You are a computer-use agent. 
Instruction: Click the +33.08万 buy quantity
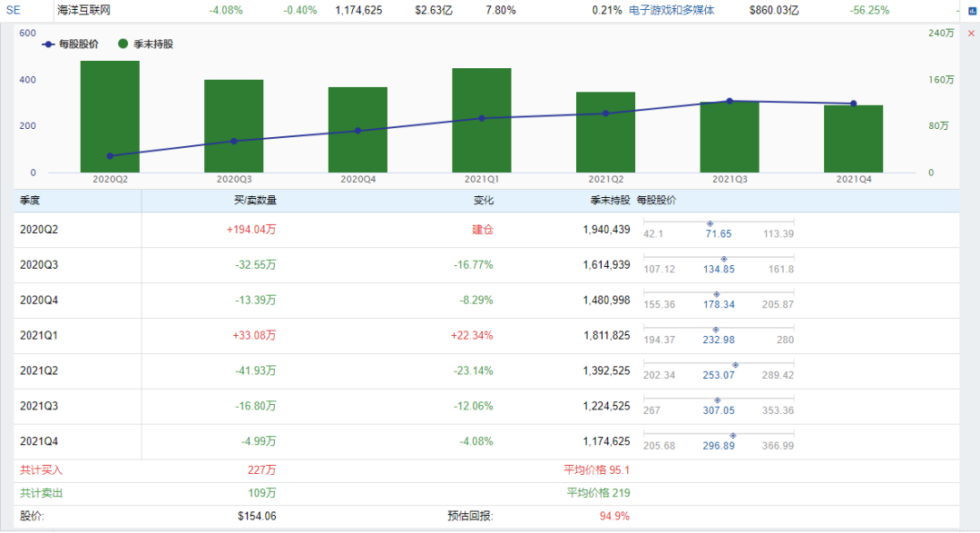click(254, 335)
